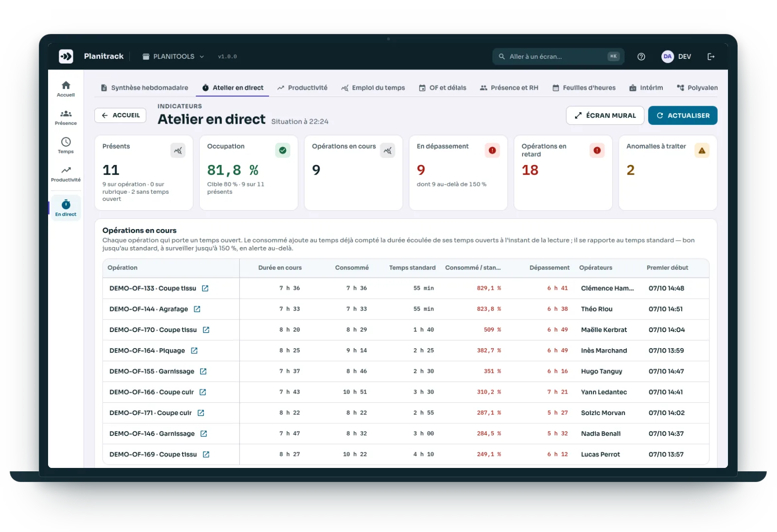Open external link for DEMO-OF-133 Coupe tissu

(x=205, y=288)
